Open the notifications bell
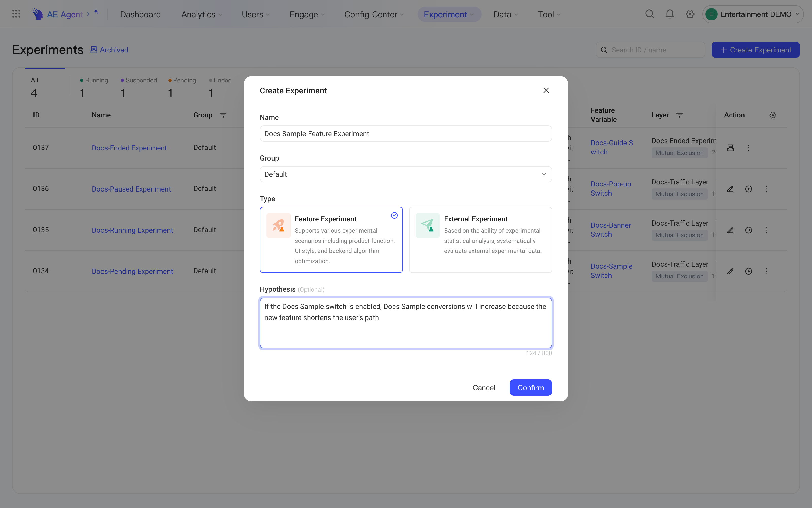Image resolution: width=812 pixels, height=508 pixels. coord(670,14)
